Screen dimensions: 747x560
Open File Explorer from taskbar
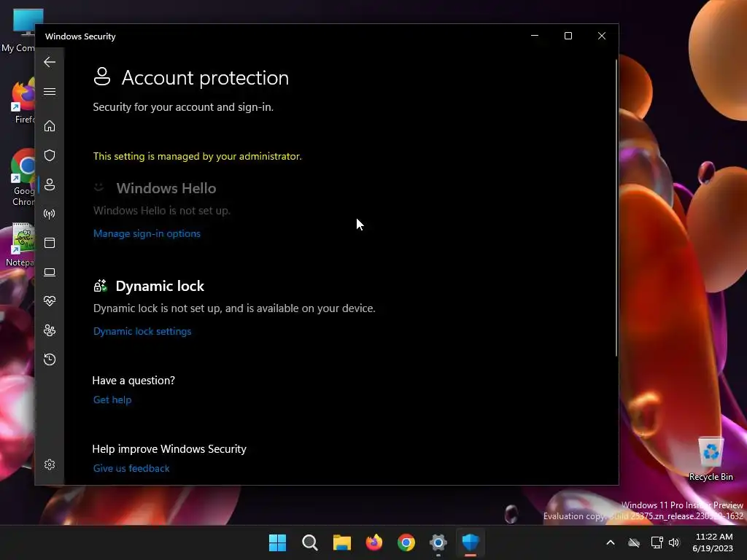tap(341, 542)
